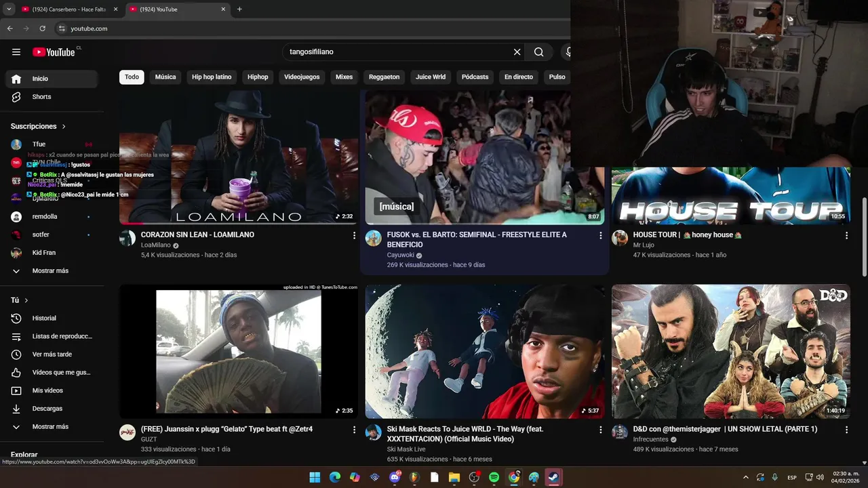Image resolution: width=868 pixels, height=488 pixels.
Task: Open the Mr Lujo channel link
Action: tap(644, 245)
